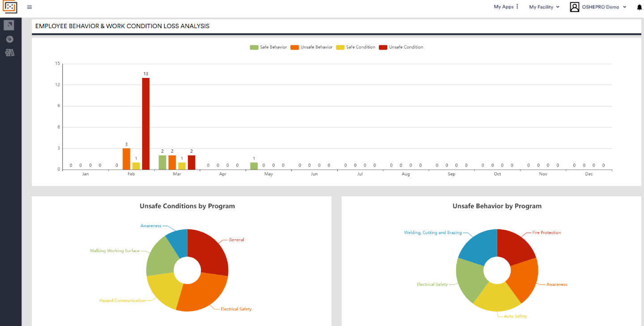Open the top square sidebar icon
The width and height of the screenshot is (644, 326).
[x=9, y=25]
